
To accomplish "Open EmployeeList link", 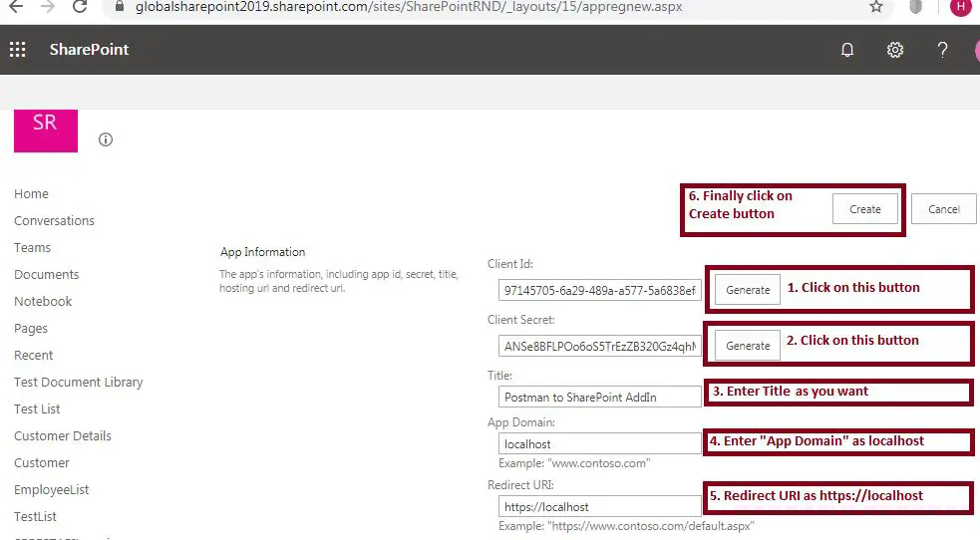I will [51, 489].
